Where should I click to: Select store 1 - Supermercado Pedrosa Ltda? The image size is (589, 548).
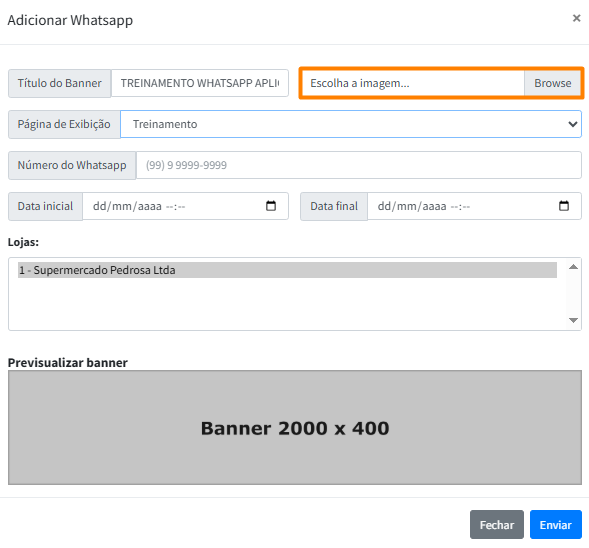click(x=287, y=270)
